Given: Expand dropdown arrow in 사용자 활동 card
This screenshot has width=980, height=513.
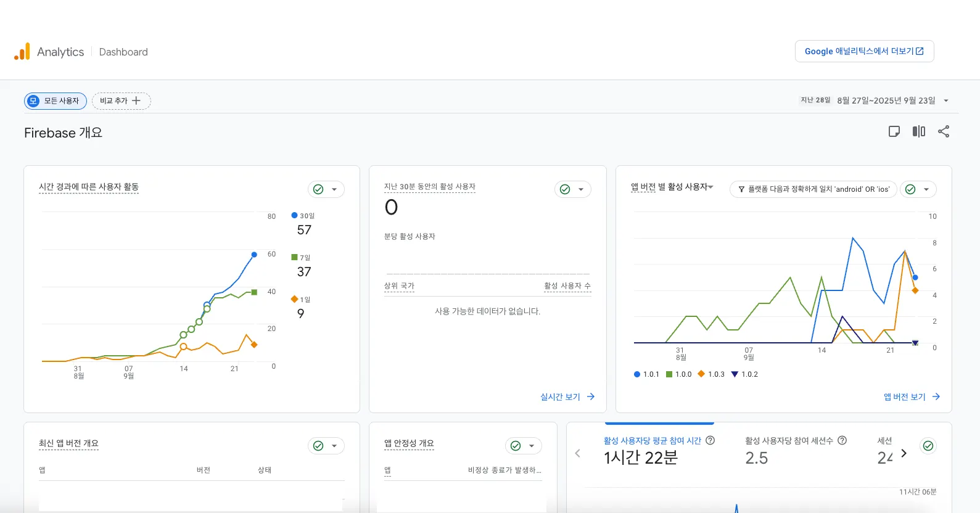Looking at the screenshot, I should pos(334,189).
